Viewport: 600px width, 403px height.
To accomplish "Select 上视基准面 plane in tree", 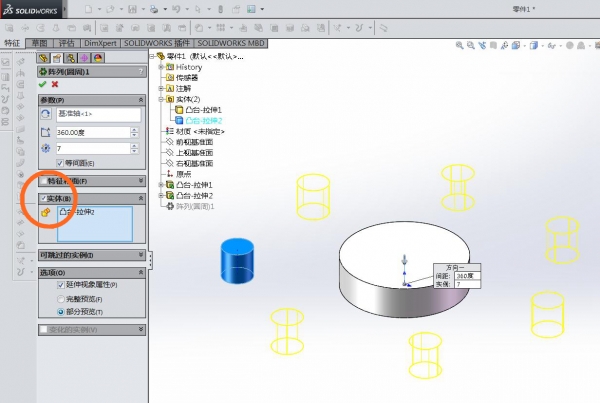I will pos(194,153).
